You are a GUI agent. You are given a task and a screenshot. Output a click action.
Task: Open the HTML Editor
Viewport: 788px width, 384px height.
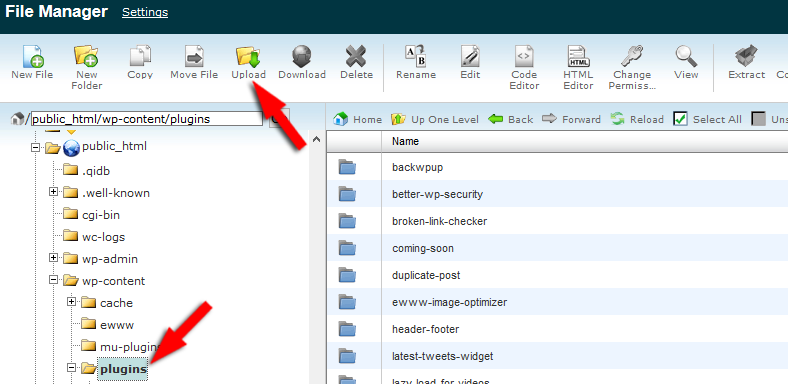(578, 56)
